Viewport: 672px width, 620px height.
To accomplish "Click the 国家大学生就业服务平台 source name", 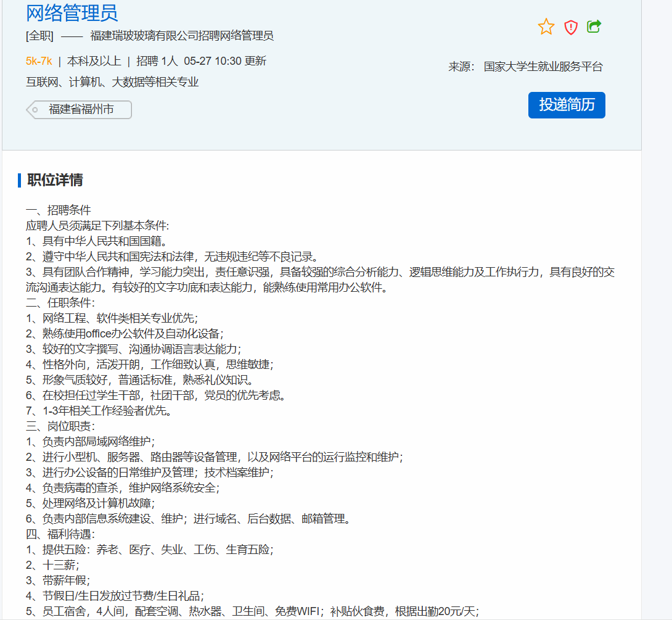I will click(x=543, y=67).
